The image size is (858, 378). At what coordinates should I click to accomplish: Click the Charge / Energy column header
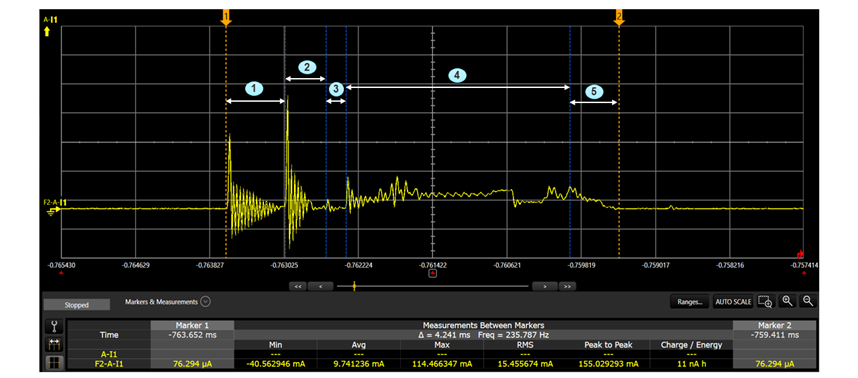(691, 345)
